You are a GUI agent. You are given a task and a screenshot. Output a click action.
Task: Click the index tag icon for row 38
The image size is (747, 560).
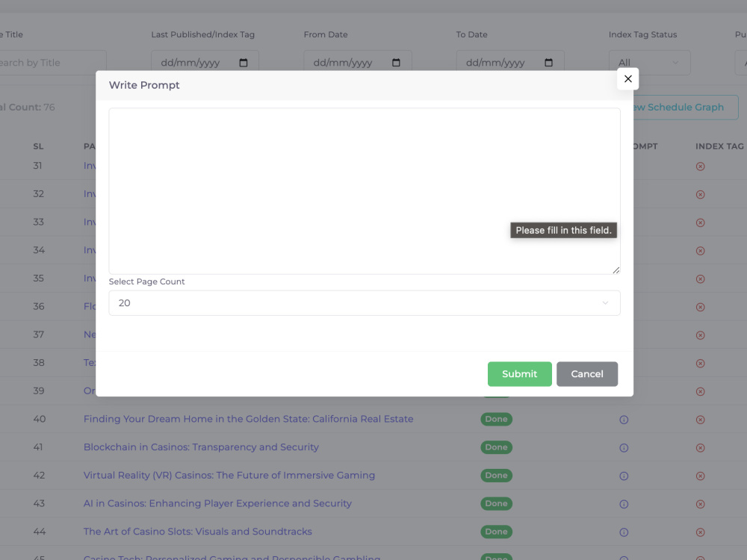[x=701, y=364]
